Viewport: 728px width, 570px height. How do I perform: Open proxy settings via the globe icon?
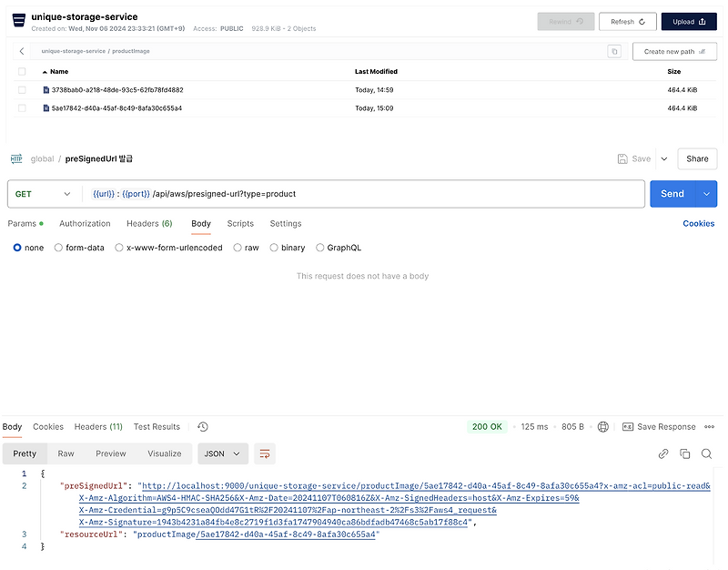pos(602,426)
